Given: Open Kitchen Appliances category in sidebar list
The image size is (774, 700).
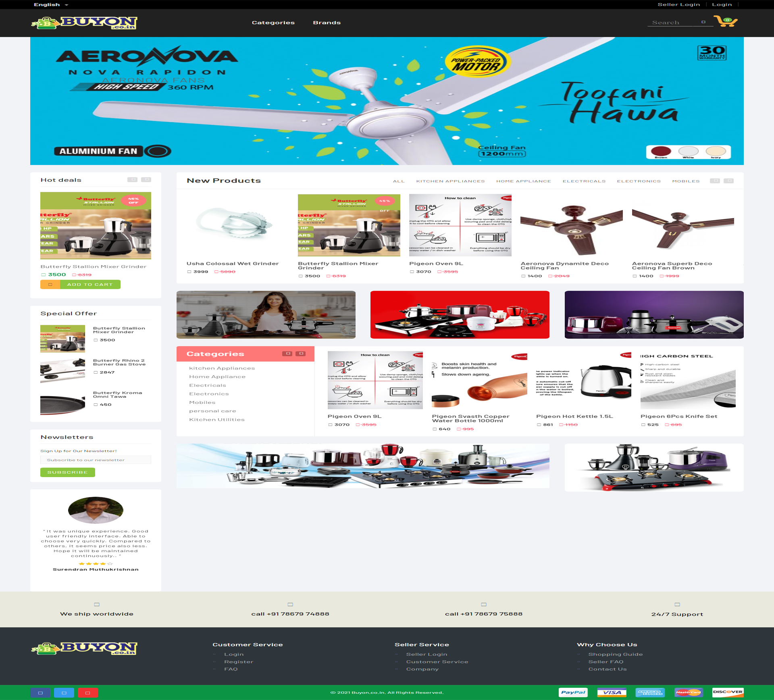Looking at the screenshot, I should (222, 368).
